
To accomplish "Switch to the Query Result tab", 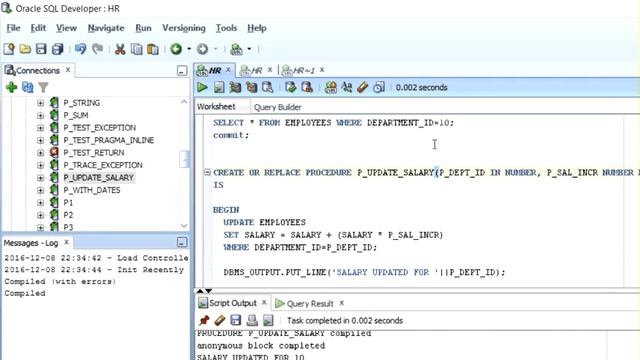I will 310,303.
